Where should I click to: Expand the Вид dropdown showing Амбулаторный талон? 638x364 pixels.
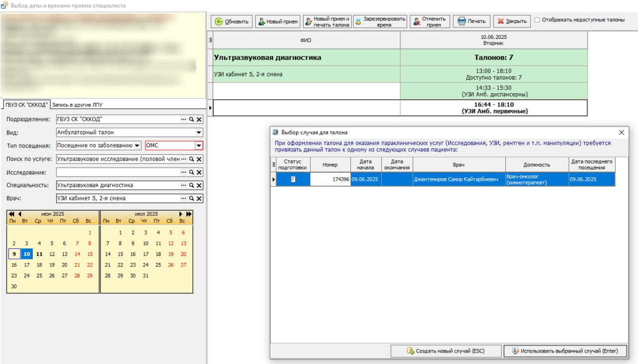tap(199, 132)
